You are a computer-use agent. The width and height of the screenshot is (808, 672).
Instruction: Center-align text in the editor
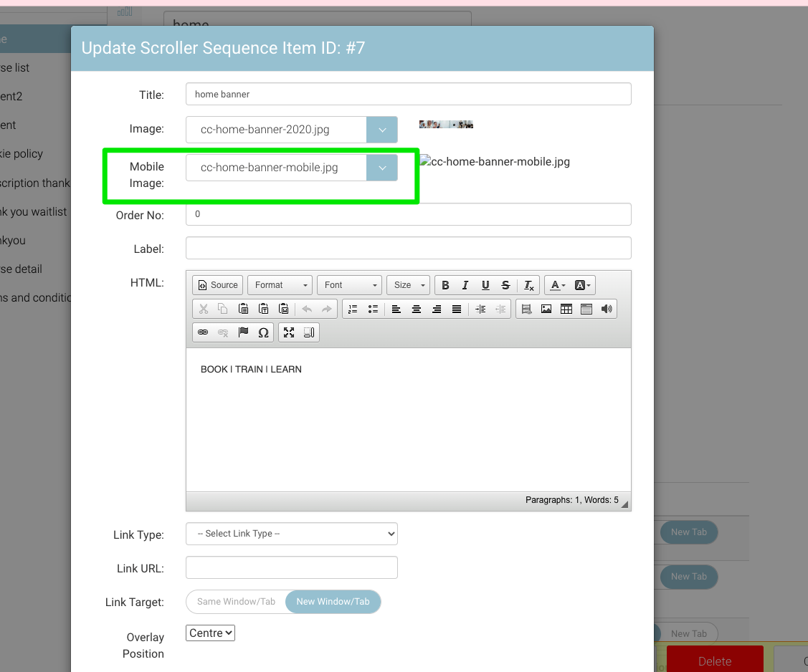(416, 309)
